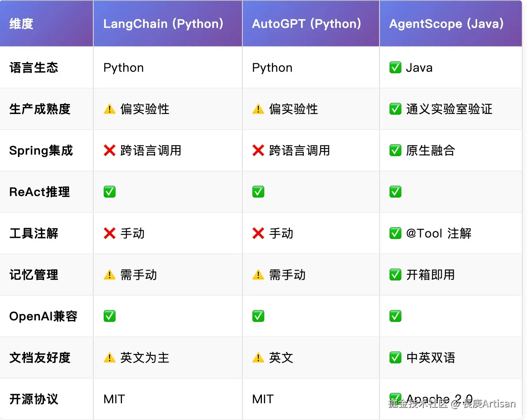Click red cross beside AutoGPT's 手动

click(258, 233)
